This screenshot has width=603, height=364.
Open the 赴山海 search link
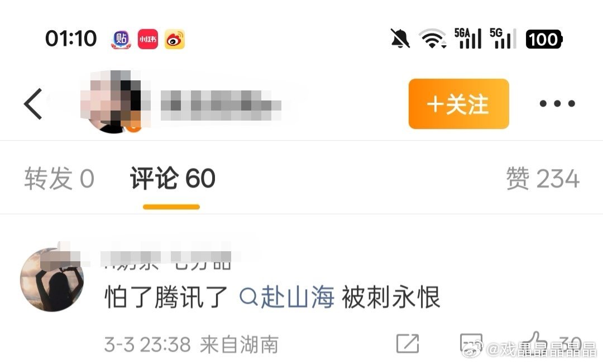286,297
